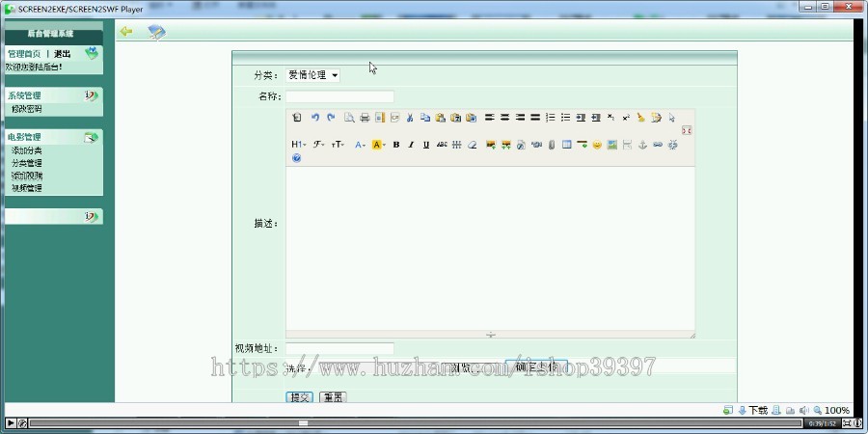Click the redo icon in editor toolbar
This screenshot has height=434, width=868.
[331, 118]
